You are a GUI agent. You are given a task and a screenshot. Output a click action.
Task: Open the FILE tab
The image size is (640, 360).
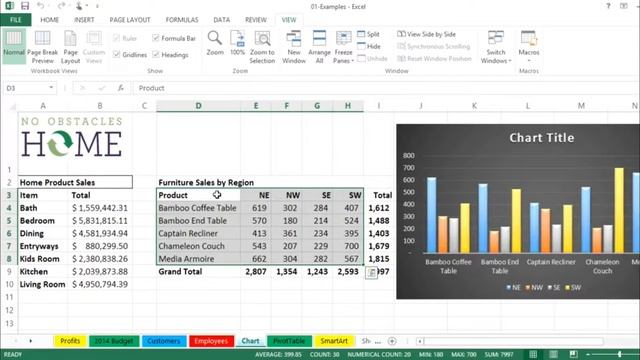16,20
